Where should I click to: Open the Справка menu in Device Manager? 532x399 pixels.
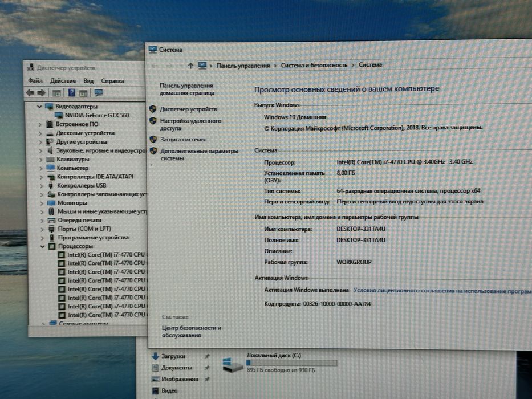pyautogui.click(x=112, y=81)
